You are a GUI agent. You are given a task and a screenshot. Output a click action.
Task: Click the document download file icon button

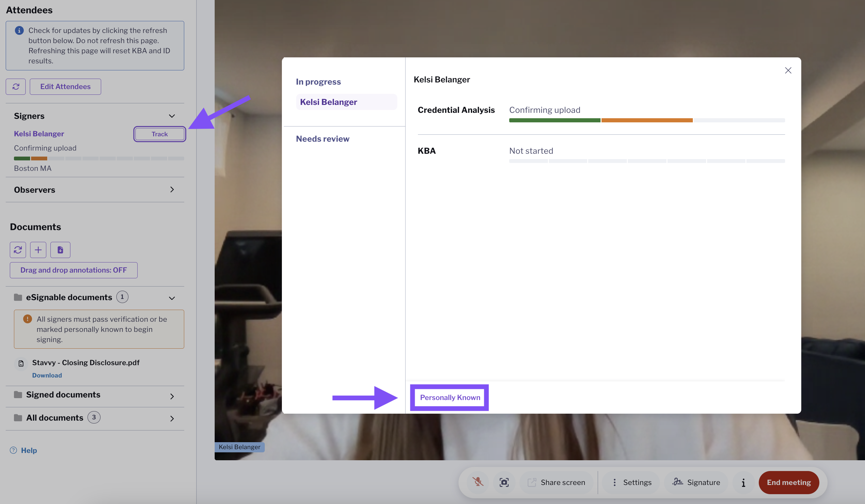point(61,250)
